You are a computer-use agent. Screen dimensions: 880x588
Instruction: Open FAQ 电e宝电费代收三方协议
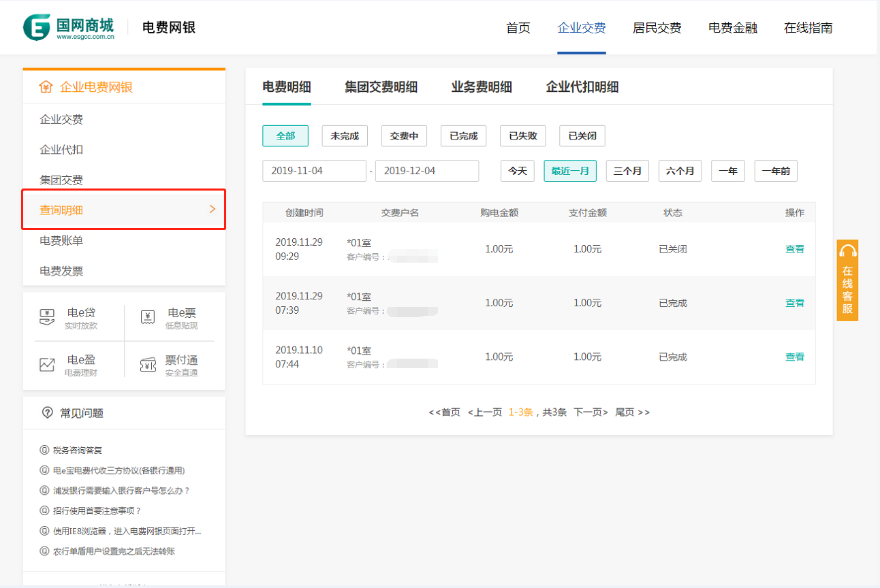[x=119, y=470]
